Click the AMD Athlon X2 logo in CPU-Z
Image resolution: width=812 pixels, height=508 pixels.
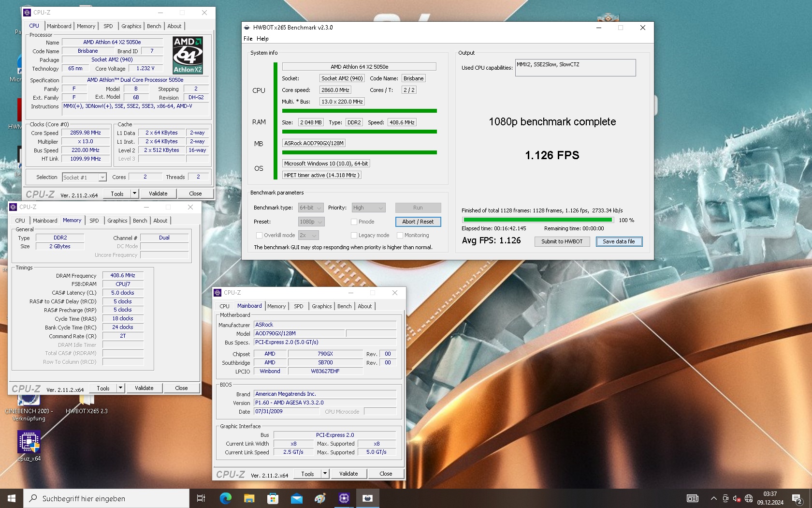(188, 55)
